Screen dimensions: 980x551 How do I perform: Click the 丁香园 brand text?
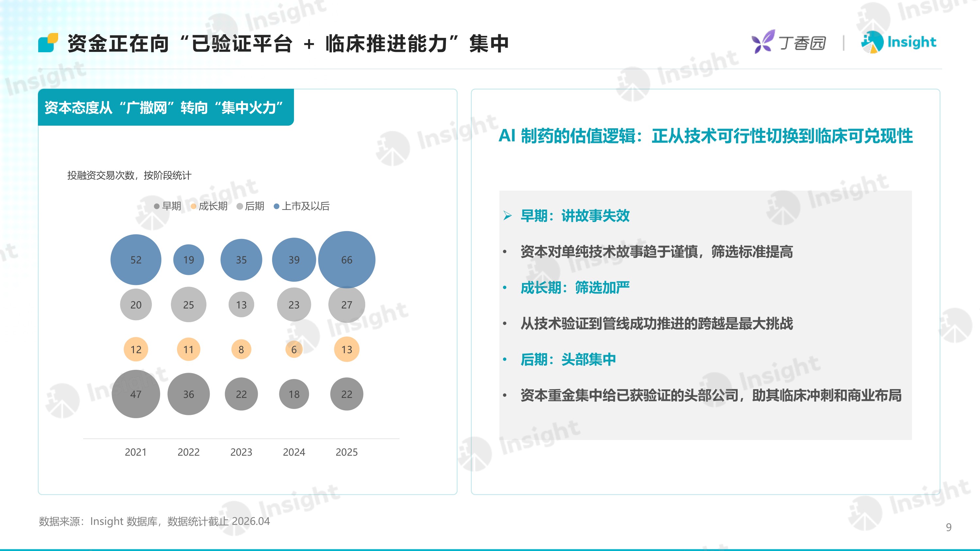[803, 42]
